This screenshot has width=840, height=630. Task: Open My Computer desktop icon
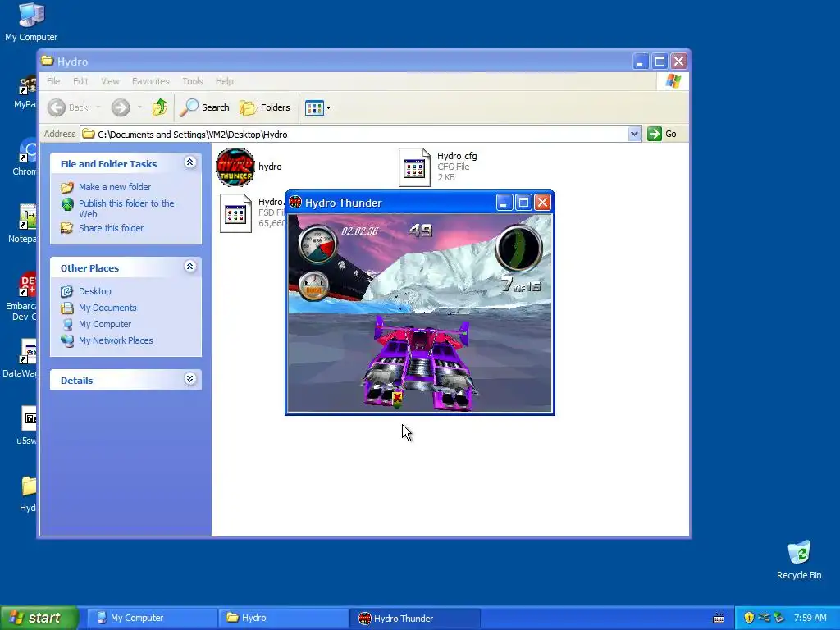[31, 22]
